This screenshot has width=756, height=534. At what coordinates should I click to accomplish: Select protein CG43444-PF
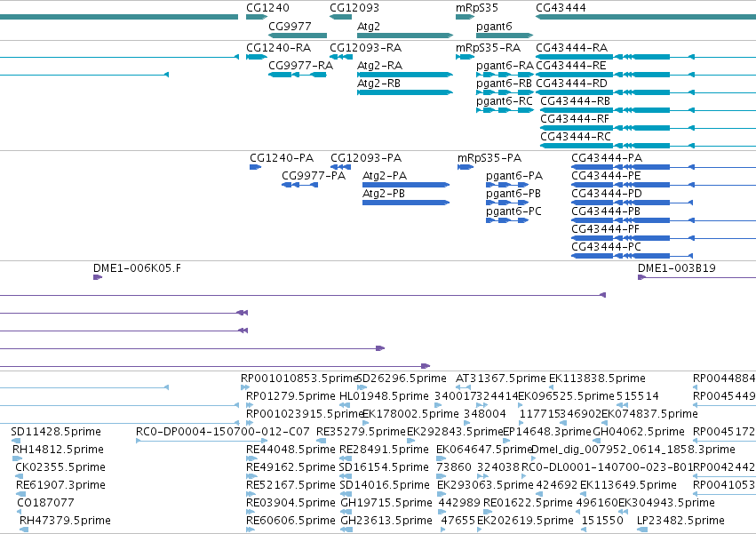coord(605,229)
